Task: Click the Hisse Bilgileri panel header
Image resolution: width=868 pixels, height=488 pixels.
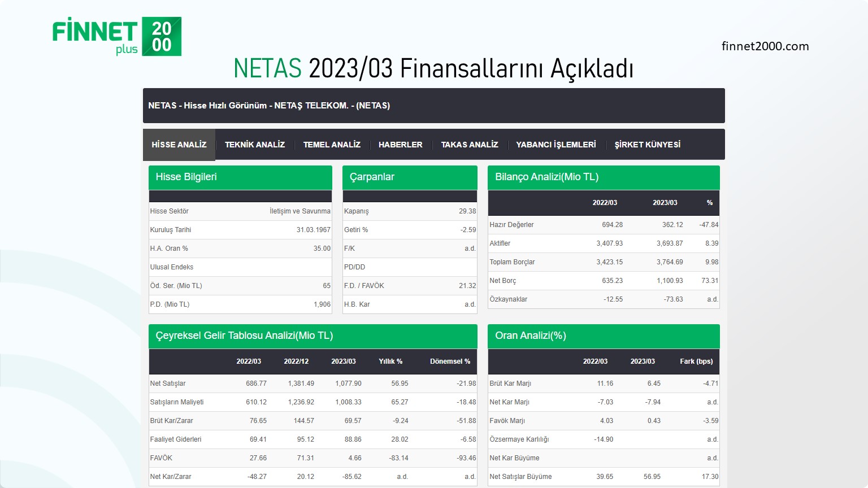Action: [240, 177]
